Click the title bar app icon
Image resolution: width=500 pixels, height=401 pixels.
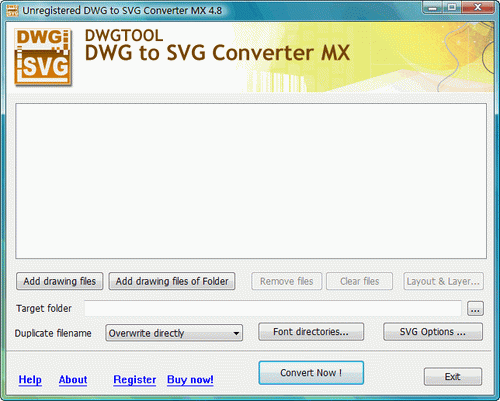12,10
